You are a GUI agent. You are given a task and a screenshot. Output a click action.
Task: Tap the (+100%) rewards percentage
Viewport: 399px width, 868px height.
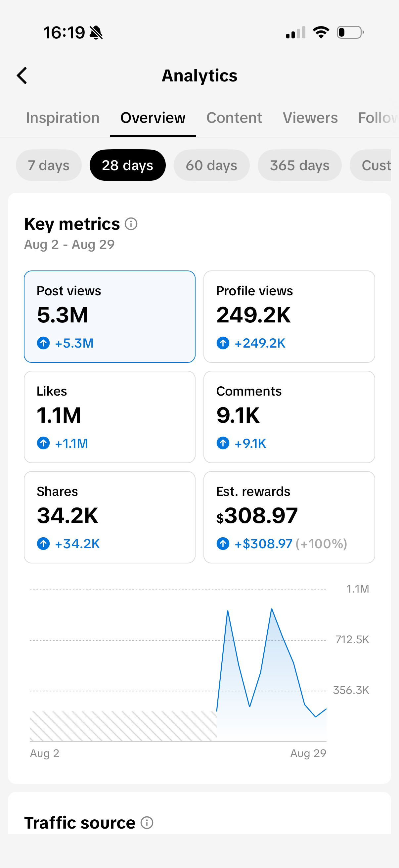coord(321,544)
